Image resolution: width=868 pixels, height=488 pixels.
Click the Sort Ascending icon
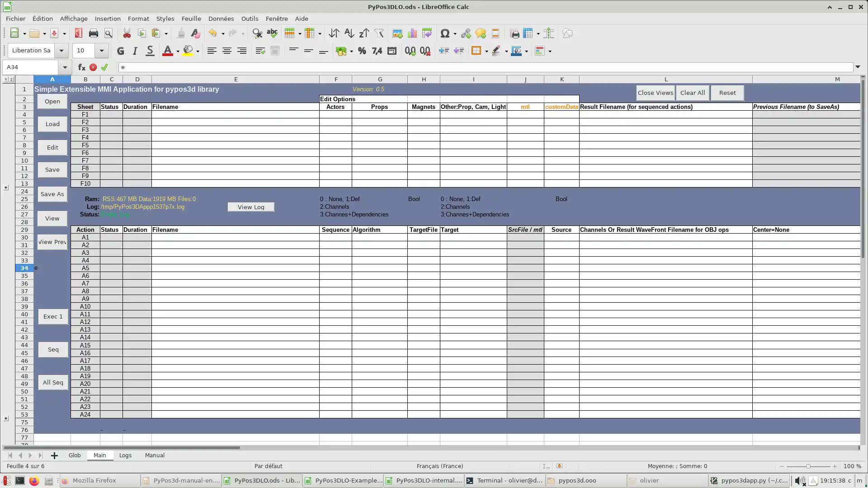[349, 33]
